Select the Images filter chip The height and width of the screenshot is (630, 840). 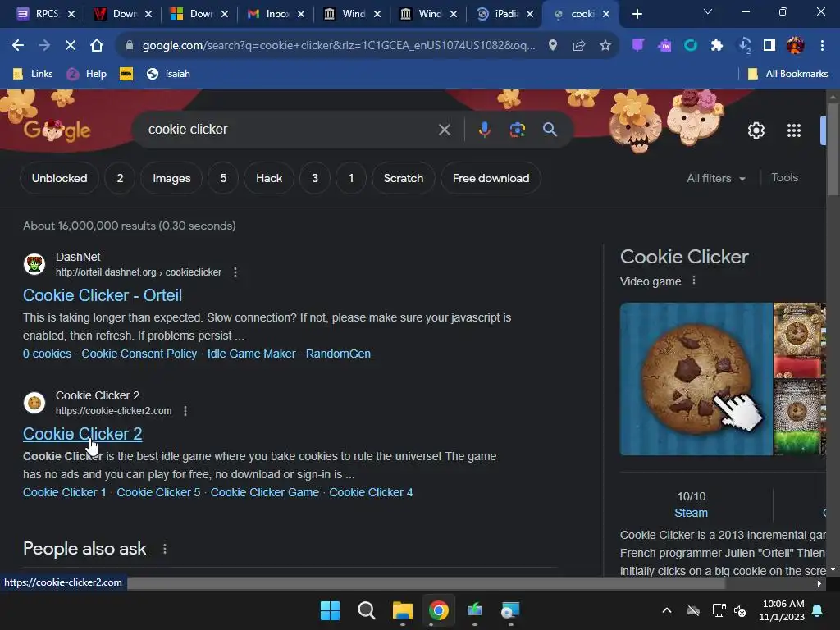(171, 178)
